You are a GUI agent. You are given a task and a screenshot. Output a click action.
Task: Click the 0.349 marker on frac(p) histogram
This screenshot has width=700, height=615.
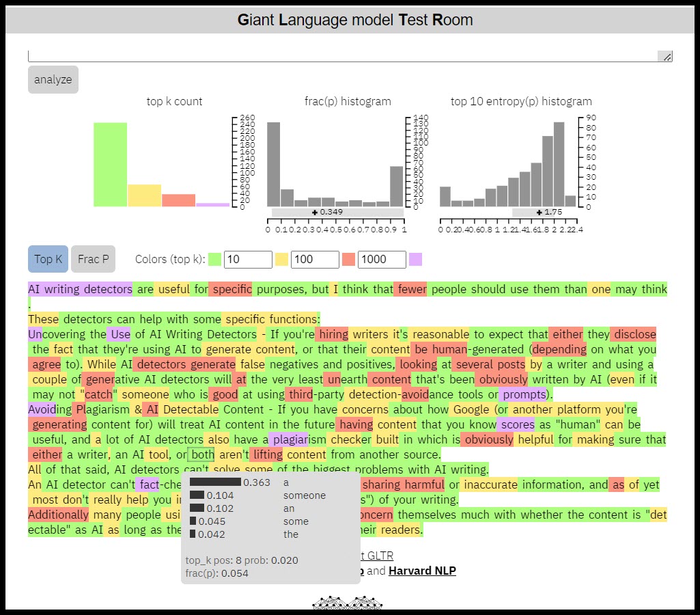click(328, 212)
